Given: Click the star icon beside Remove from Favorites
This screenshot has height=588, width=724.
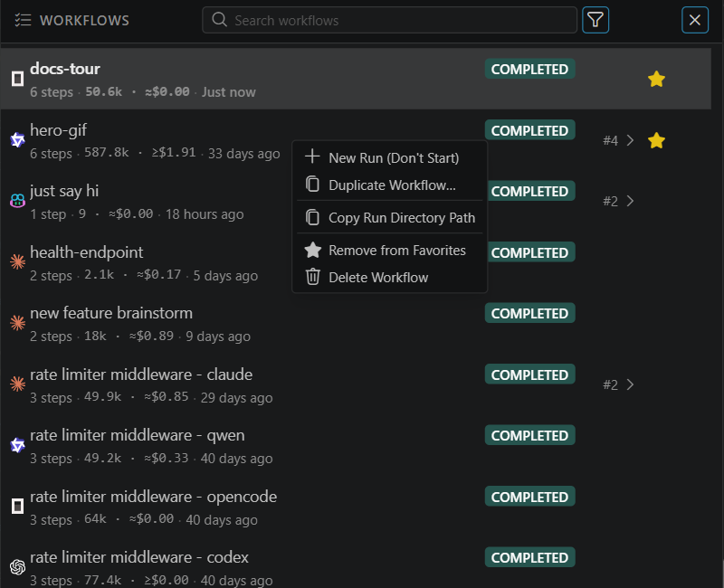Looking at the screenshot, I should click(312, 250).
